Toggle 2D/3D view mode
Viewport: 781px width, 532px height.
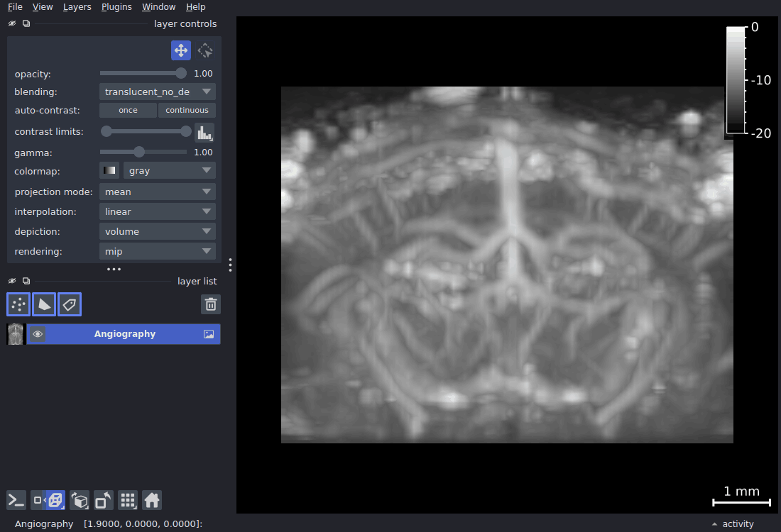[x=48, y=500]
